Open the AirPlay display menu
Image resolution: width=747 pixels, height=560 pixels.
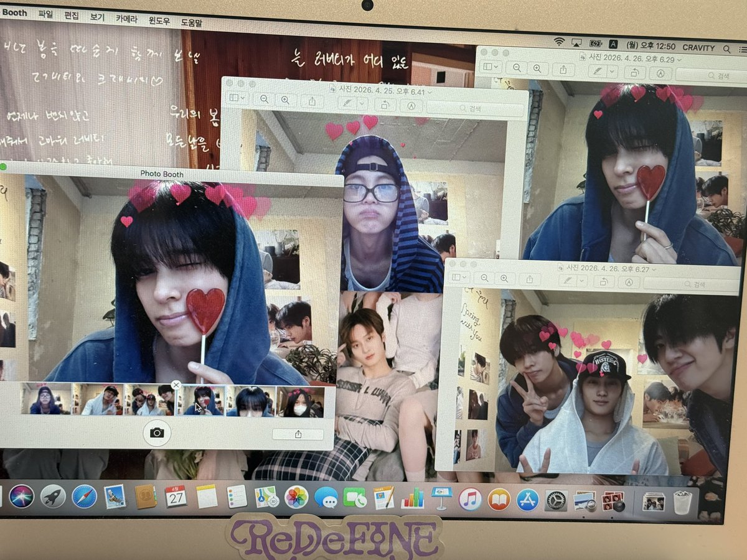coord(576,42)
